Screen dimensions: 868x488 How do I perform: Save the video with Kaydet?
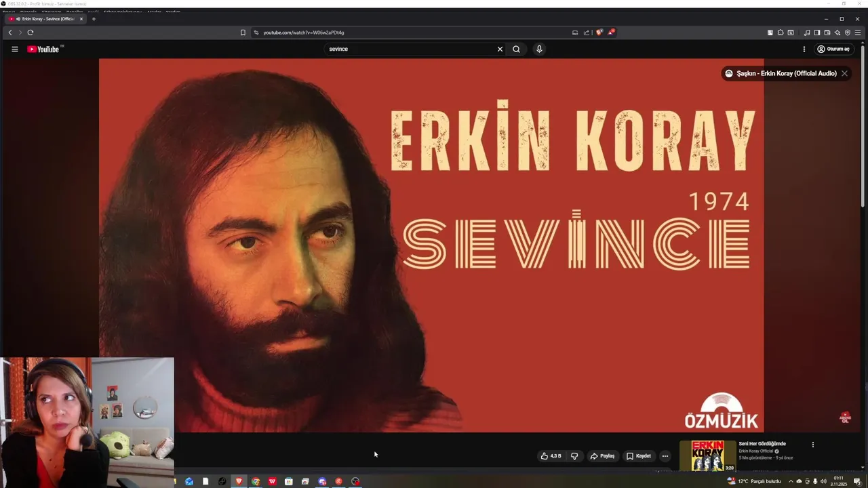(638, 456)
